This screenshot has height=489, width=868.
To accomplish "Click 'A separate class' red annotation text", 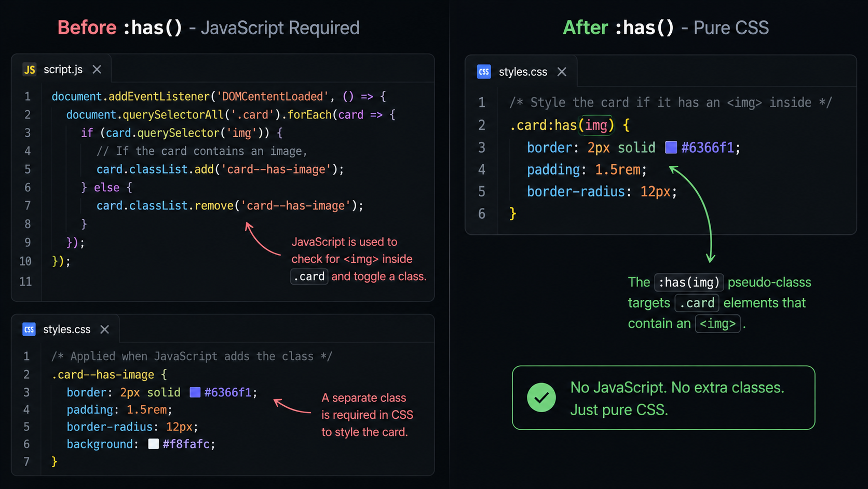I will pos(364,398).
